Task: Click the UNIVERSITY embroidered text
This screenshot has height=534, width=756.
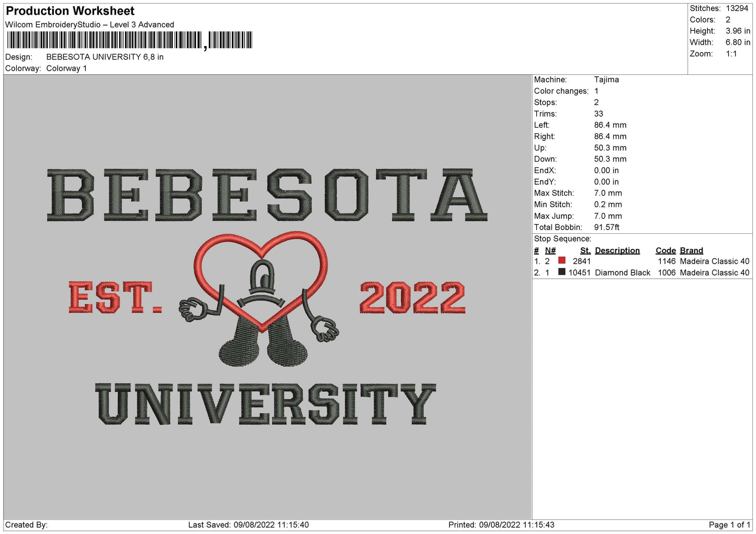Action: 265,404
